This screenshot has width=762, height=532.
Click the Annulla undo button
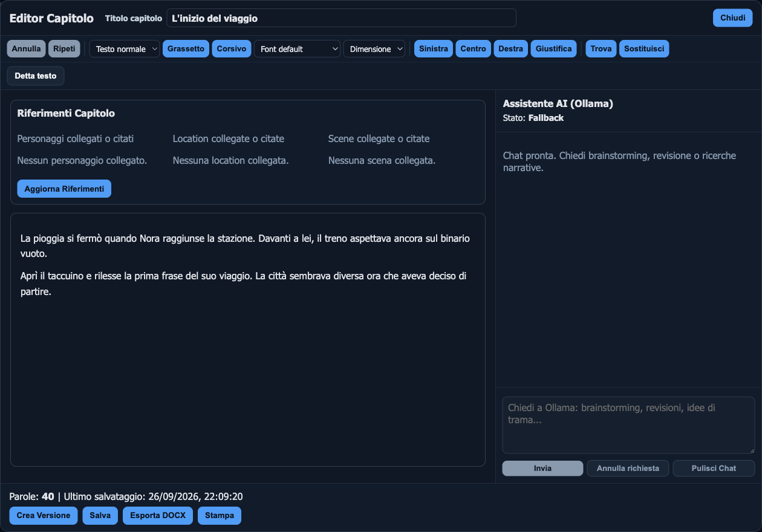click(x=27, y=49)
